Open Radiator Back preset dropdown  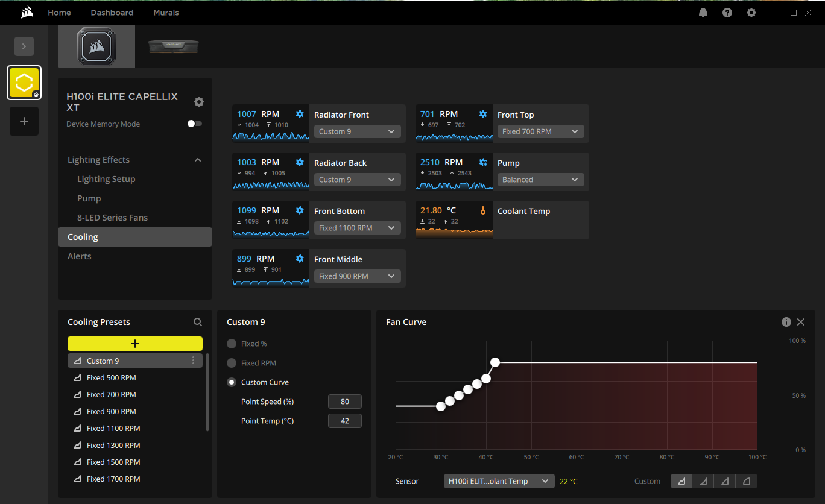(x=358, y=180)
